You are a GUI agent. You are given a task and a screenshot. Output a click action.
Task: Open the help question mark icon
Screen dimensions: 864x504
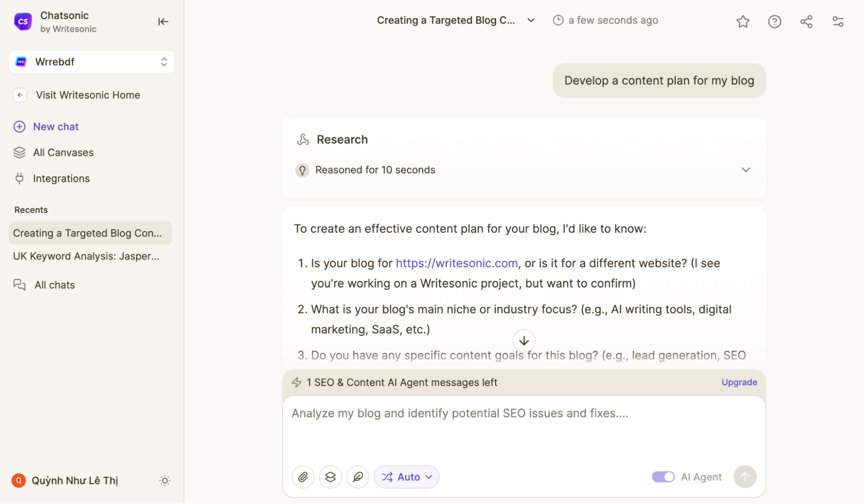[775, 21]
